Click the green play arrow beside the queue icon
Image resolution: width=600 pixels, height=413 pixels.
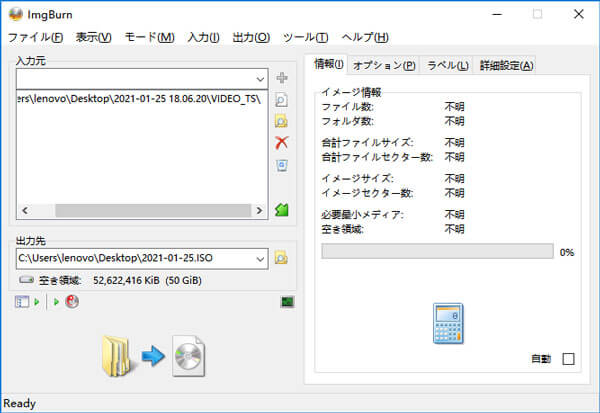(37, 302)
